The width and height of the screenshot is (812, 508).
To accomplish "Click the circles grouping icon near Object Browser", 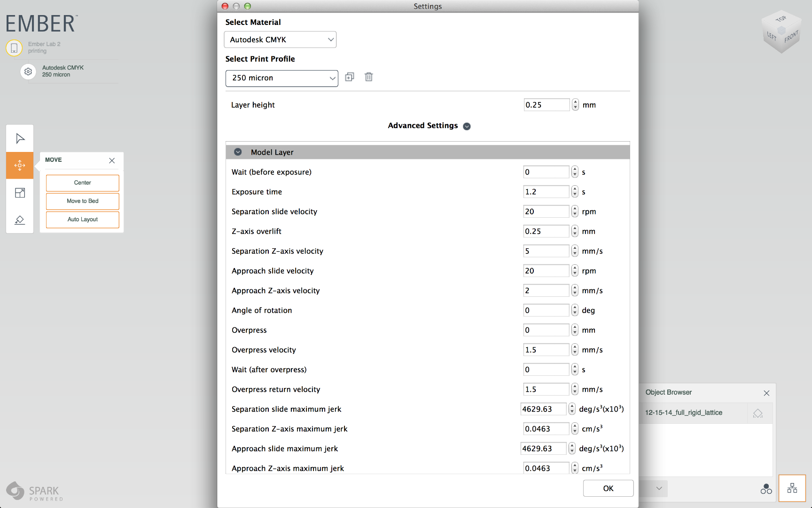I will (x=766, y=489).
